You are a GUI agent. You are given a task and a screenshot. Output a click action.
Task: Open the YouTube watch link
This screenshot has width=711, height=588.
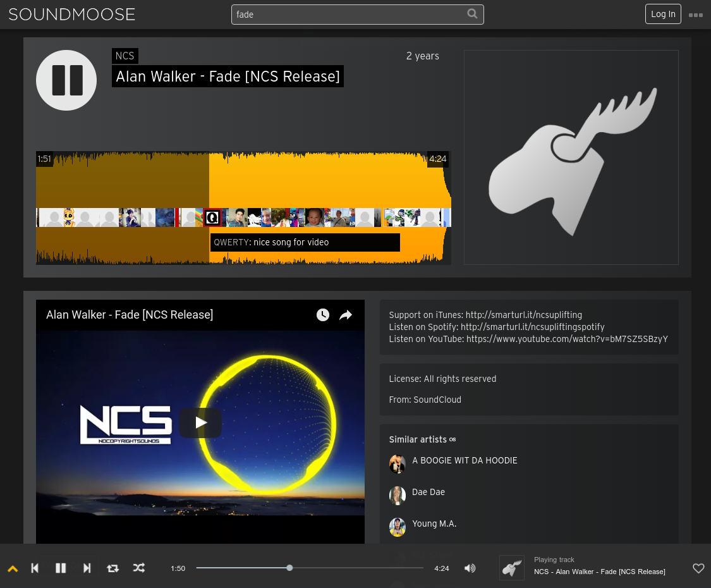pyautogui.click(x=567, y=339)
